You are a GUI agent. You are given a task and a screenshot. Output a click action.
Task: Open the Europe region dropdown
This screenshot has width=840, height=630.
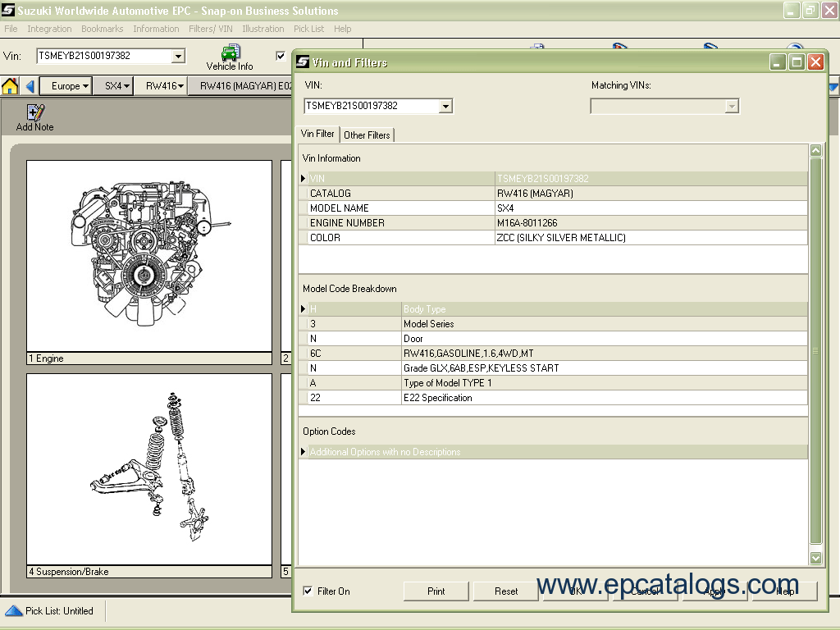[70, 86]
